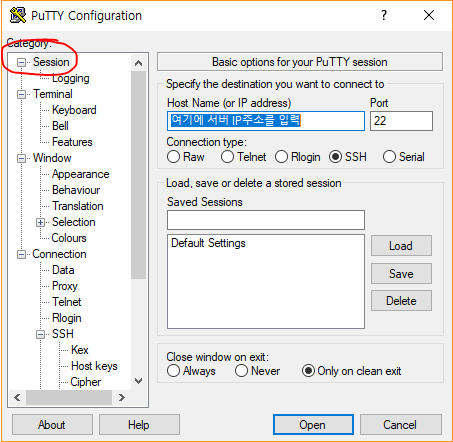Open the Proxy settings category
The width and height of the screenshot is (453, 442).
[x=65, y=286]
